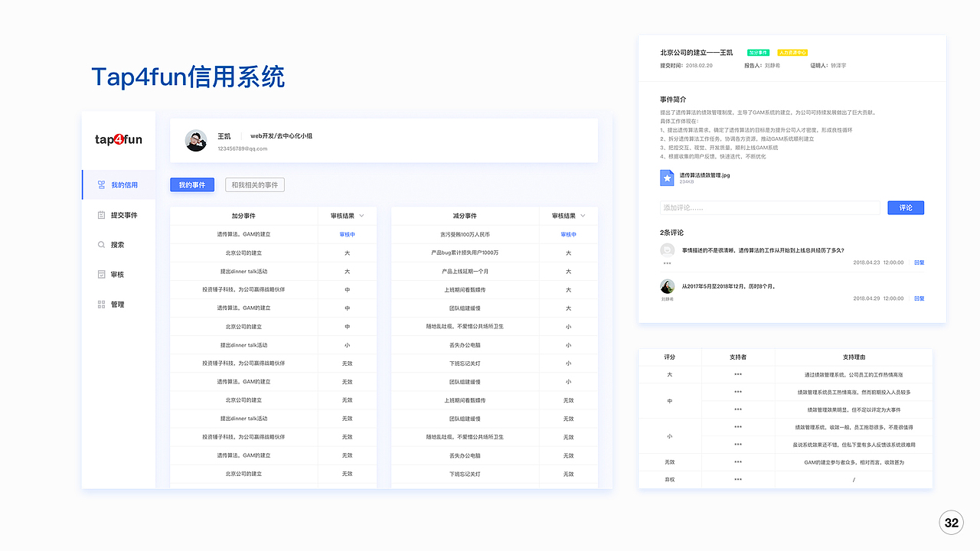The width and height of the screenshot is (980, 551).
Task: Click web开发/去中心化小组 team label
Action: click(x=281, y=136)
